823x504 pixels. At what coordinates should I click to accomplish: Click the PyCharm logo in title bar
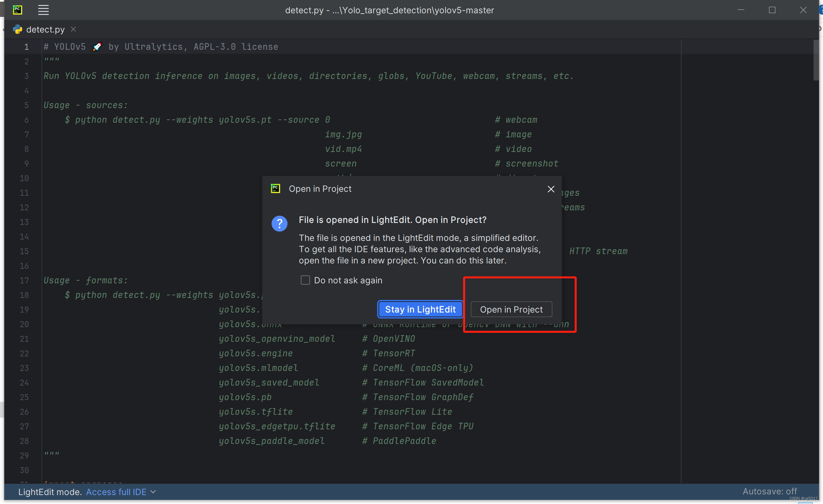pyautogui.click(x=17, y=10)
